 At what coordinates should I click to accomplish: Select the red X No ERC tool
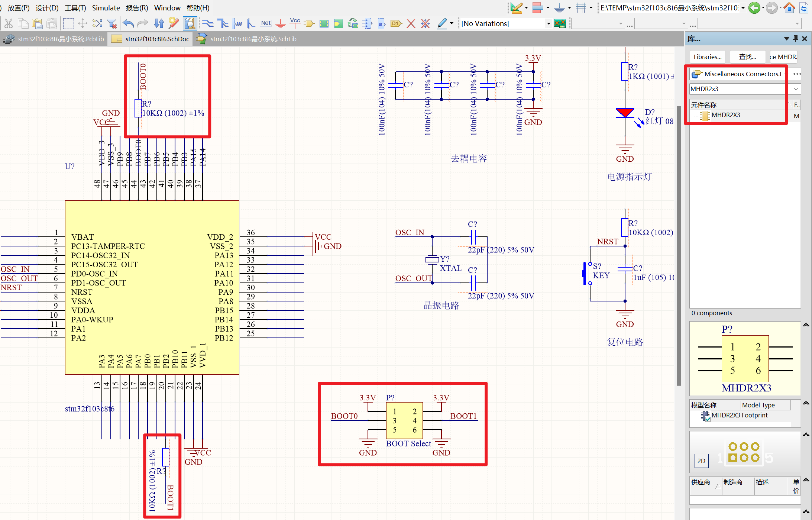click(411, 24)
